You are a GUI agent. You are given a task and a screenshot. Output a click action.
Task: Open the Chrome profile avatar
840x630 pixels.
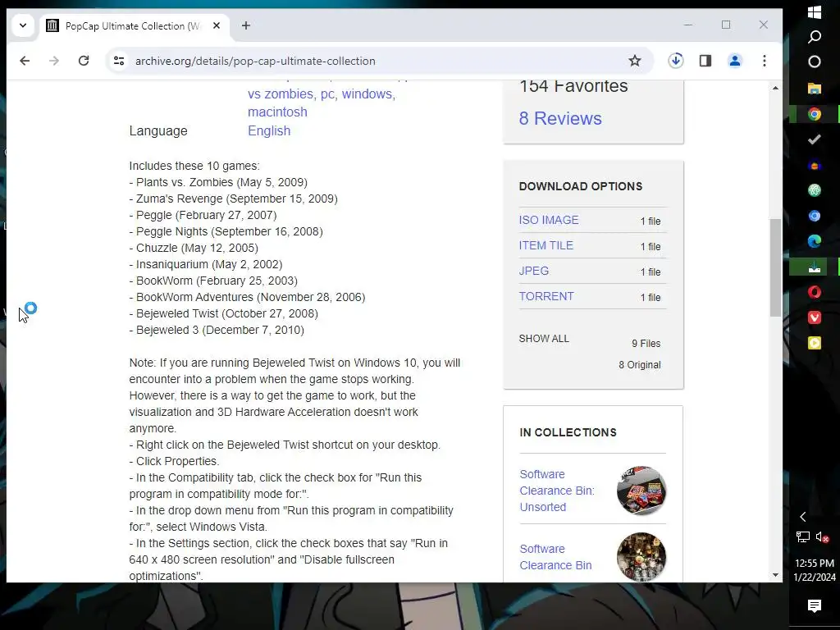pos(734,61)
